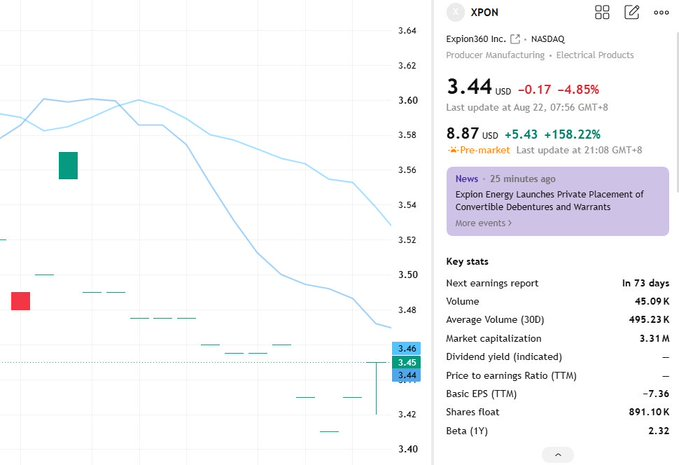Click Average Volume (30D) row

pyautogui.click(x=558, y=320)
